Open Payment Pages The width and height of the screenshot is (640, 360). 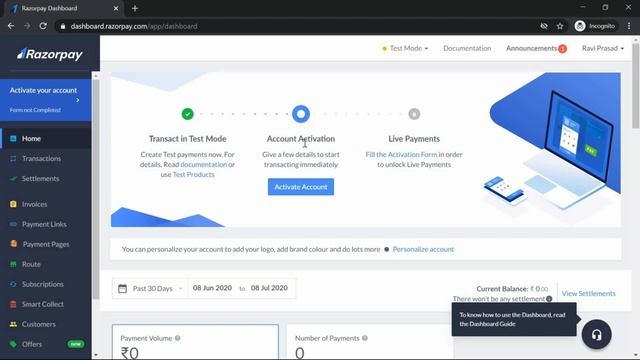coord(46,244)
